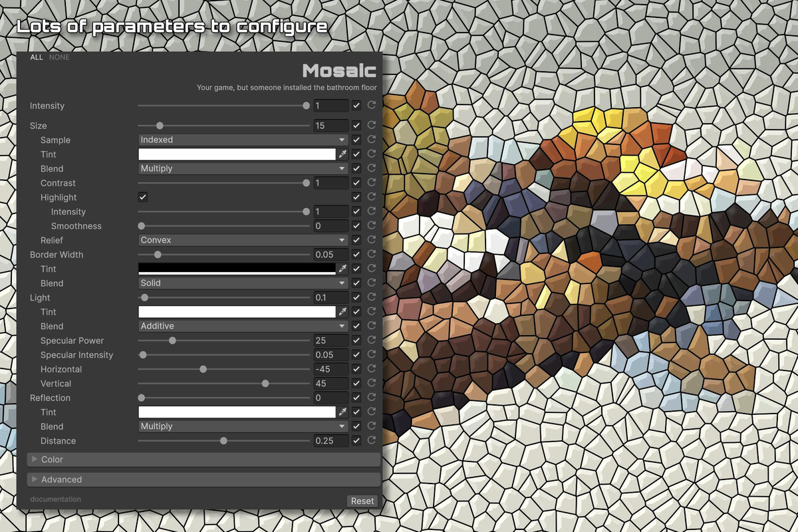Revert Specular Power to default
Screen dimensions: 798x532
(x=372, y=340)
